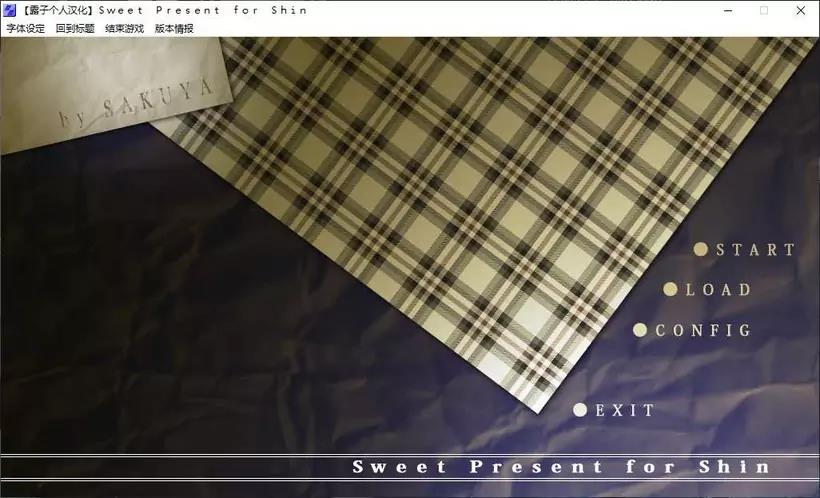Click the round bullet beside EXIT
The image size is (820, 498).
point(580,410)
